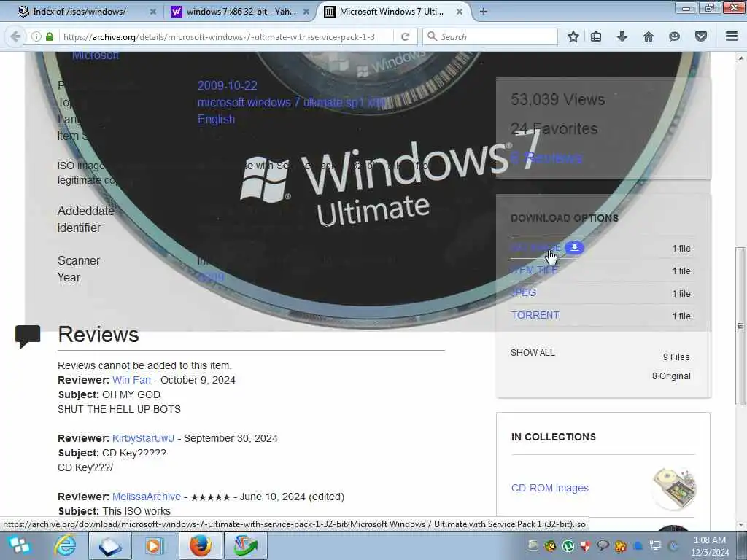Click the Reviews speech bubble icon
This screenshot has width=747, height=560.
(x=28, y=336)
